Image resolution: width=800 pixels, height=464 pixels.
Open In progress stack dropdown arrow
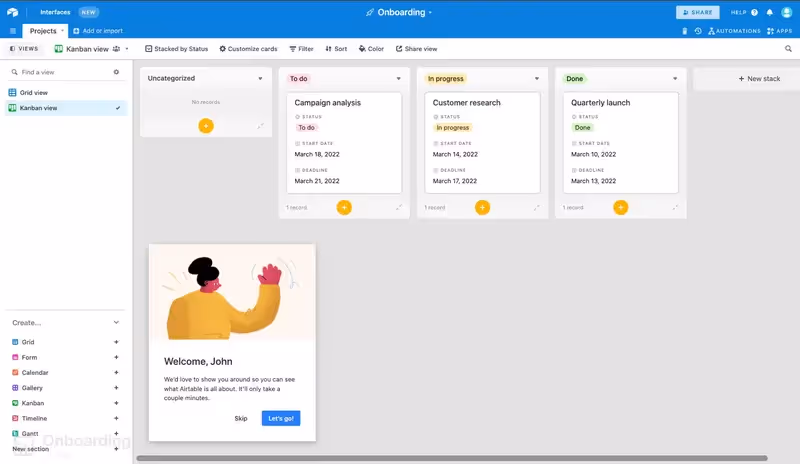pos(537,79)
